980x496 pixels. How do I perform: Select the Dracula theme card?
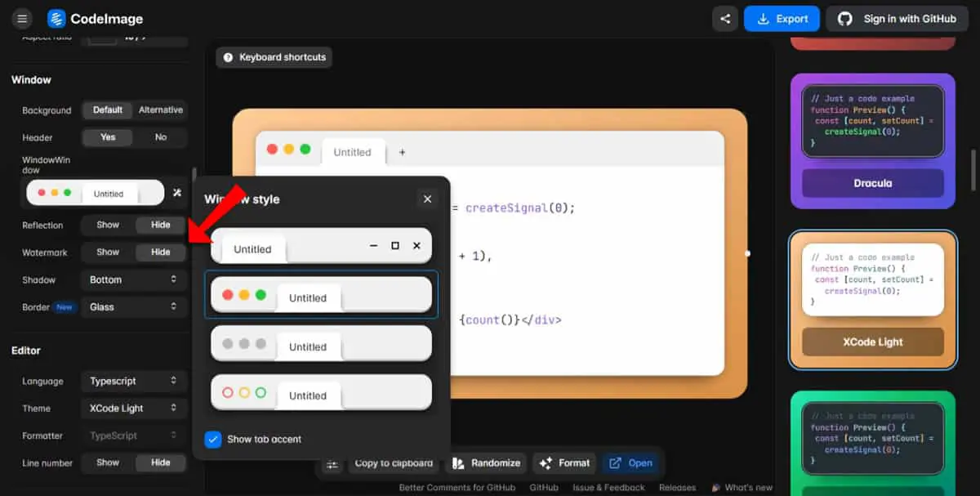873,141
